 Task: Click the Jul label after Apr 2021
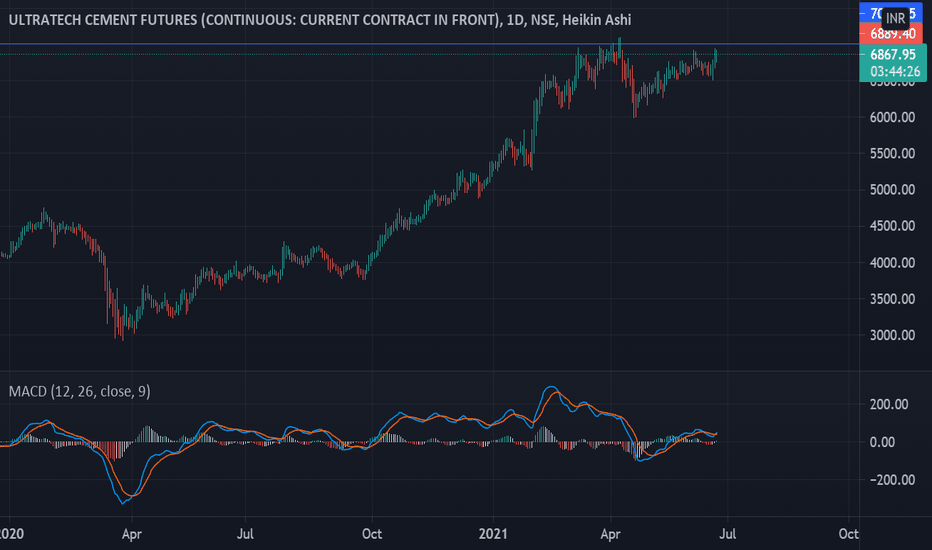[x=728, y=534]
